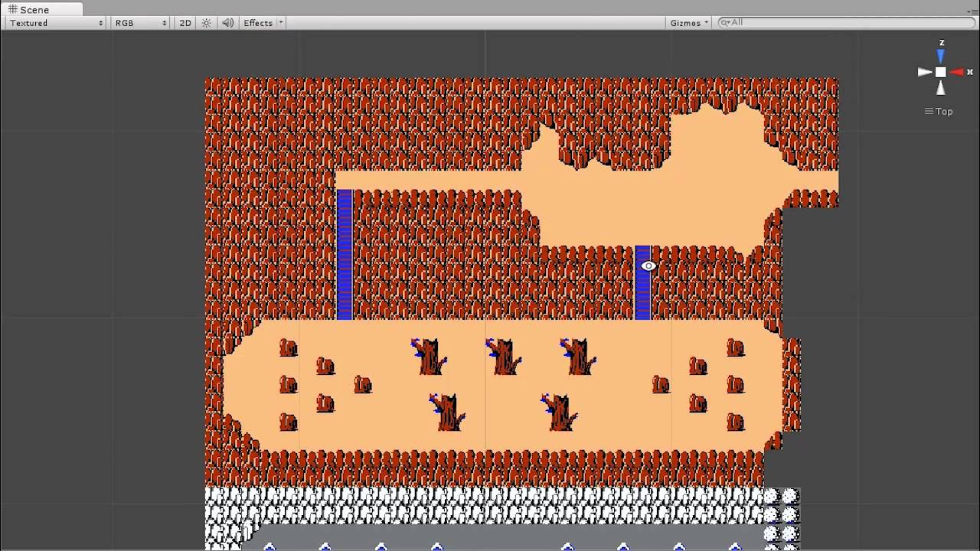The width and height of the screenshot is (980, 551).
Task: Open the Scene panel options menu
Action: (973, 11)
